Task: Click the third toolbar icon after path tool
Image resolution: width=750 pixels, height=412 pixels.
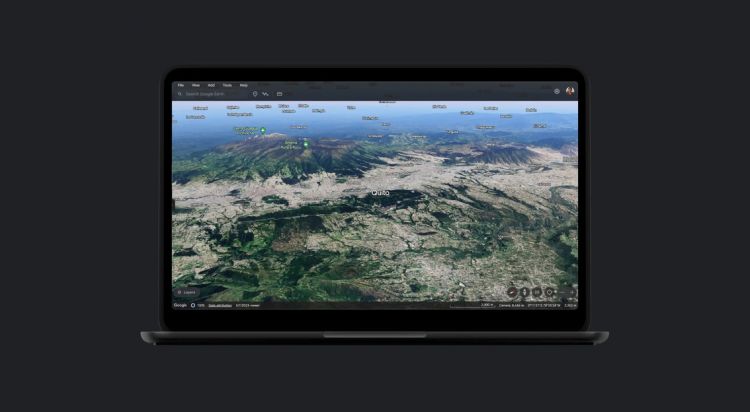Action: pos(279,94)
